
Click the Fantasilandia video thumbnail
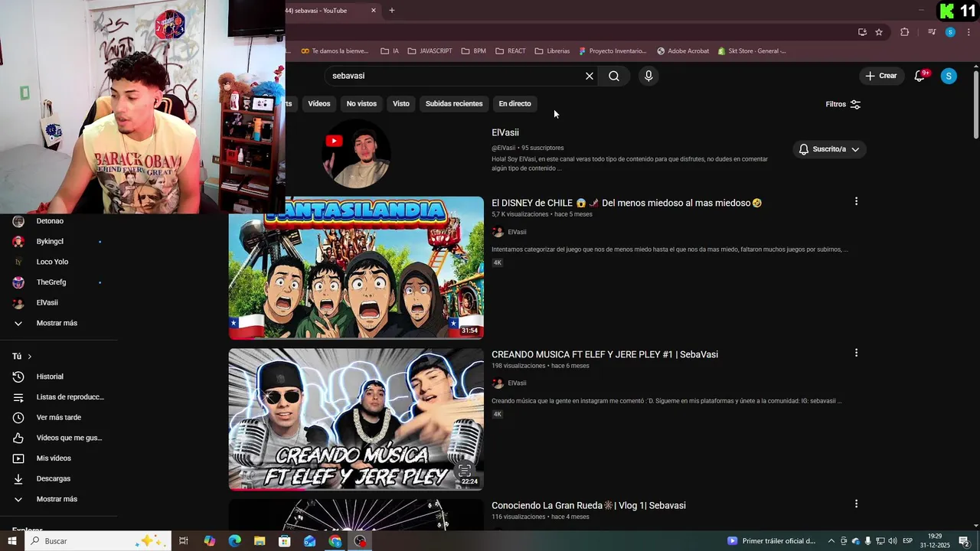356,267
